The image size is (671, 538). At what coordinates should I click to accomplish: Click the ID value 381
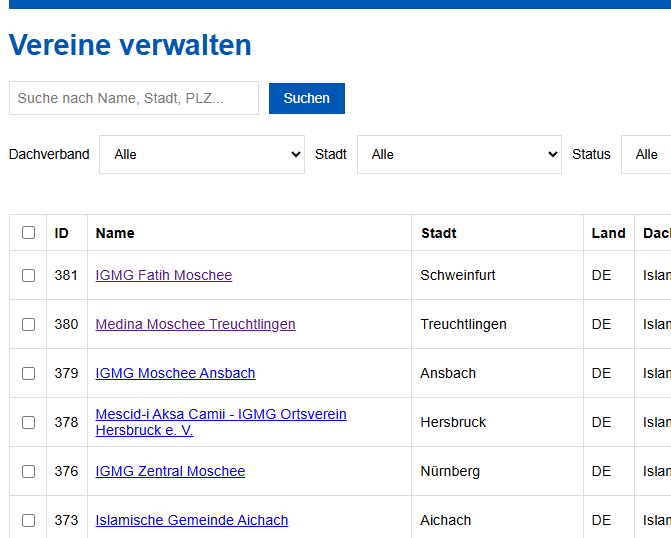[66, 275]
